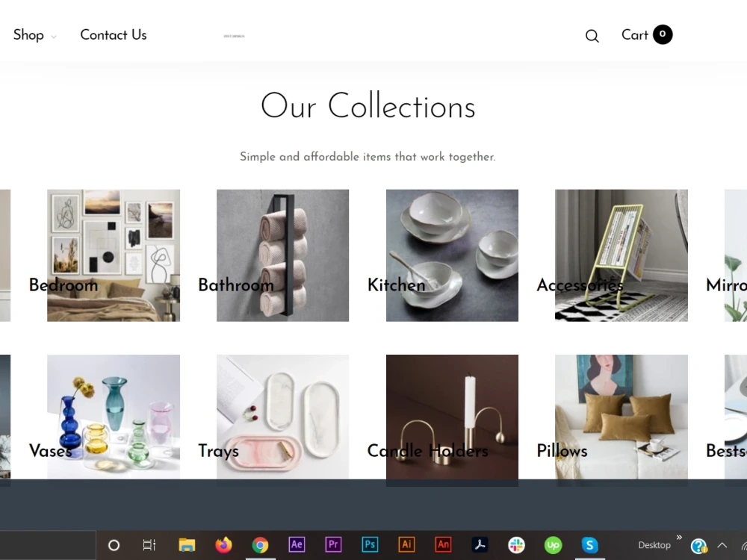Click the Trays collection label
Screen dimensions: 747x560
pyautogui.click(x=218, y=450)
